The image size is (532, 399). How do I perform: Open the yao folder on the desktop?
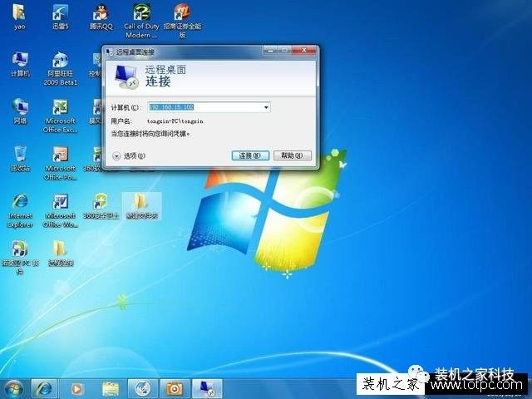19,16
